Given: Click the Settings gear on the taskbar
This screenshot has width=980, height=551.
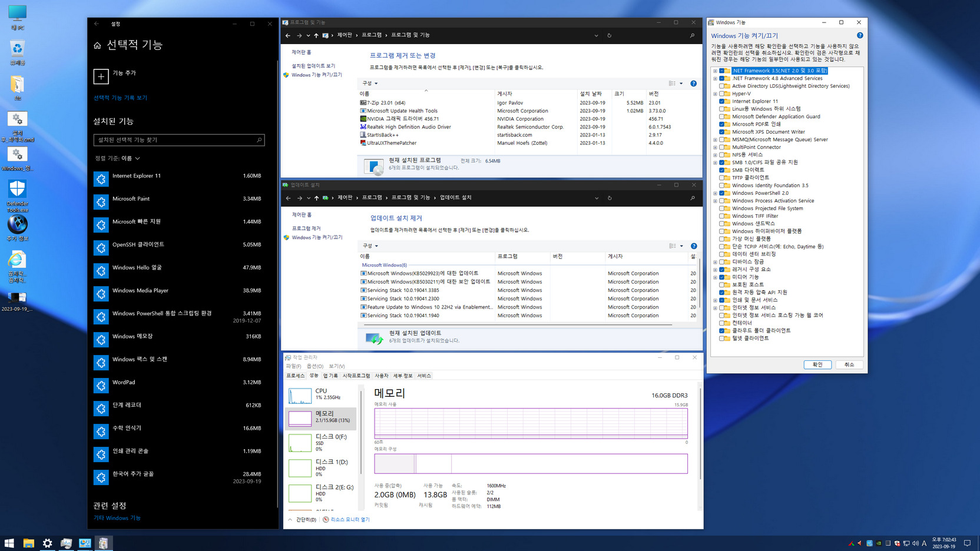Looking at the screenshot, I should tap(47, 543).
